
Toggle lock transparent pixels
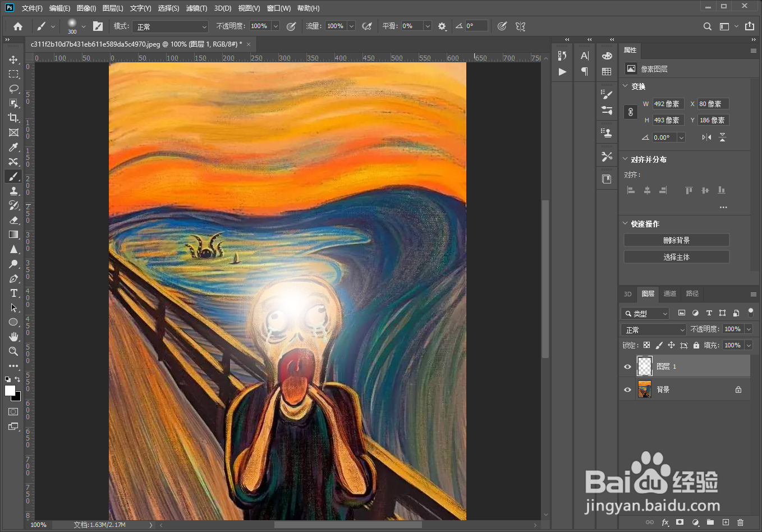tap(646, 345)
